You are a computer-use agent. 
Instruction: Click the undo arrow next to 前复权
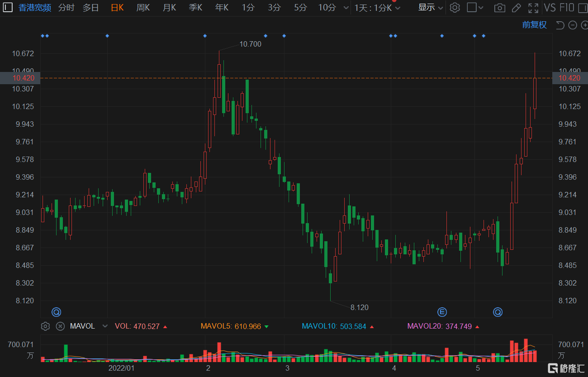coord(560,25)
